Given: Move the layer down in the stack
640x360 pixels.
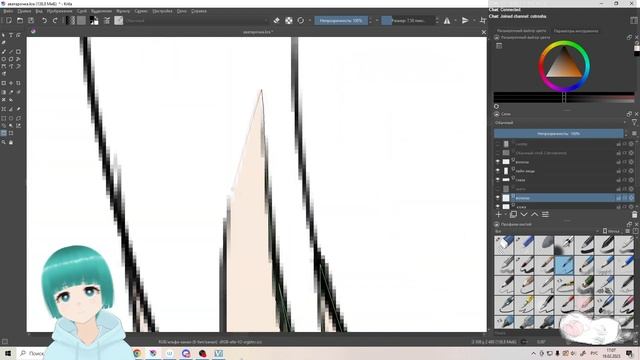Looking at the screenshot, I should [524, 214].
